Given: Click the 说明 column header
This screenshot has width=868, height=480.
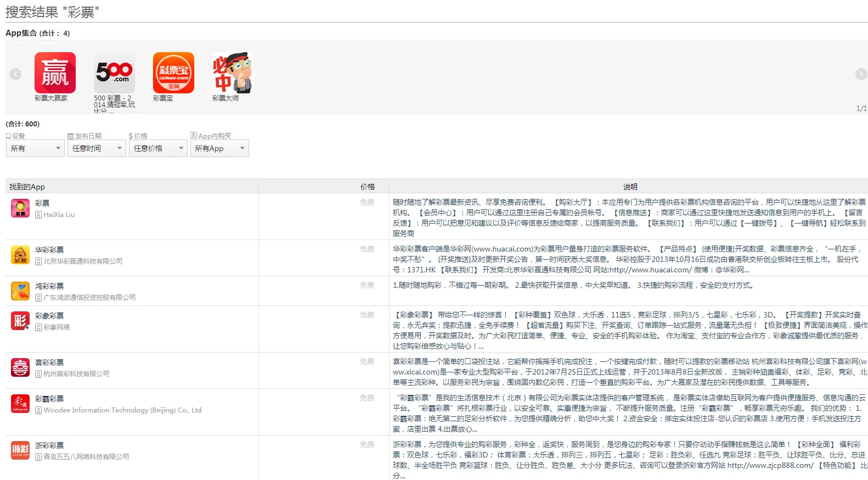Looking at the screenshot, I should 630,187.
